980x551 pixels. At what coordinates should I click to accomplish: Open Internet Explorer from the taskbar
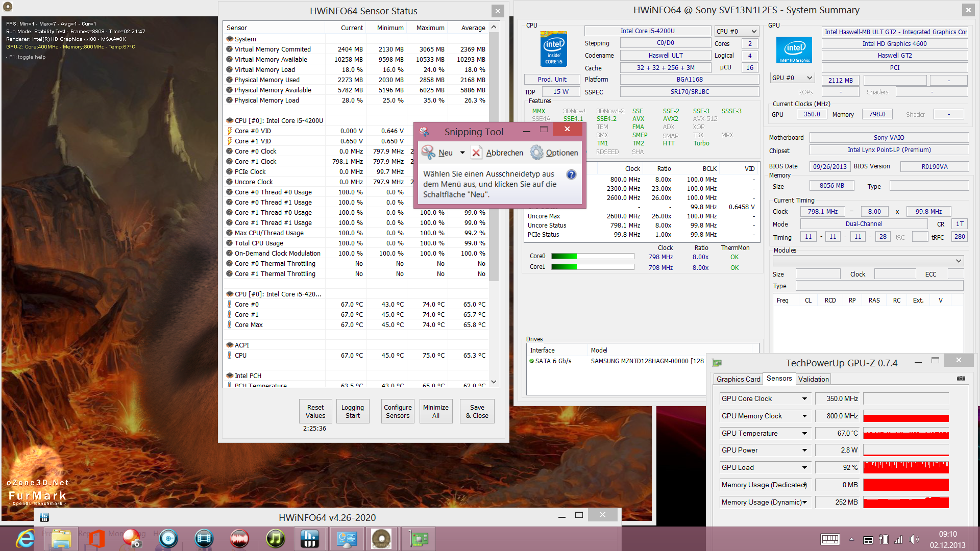pos(25,539)
